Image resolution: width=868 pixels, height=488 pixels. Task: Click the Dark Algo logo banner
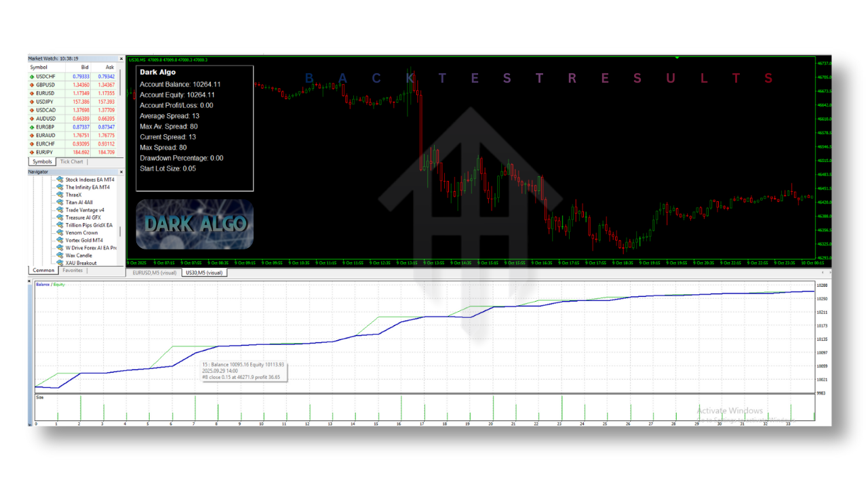click(x=195, y=224)
